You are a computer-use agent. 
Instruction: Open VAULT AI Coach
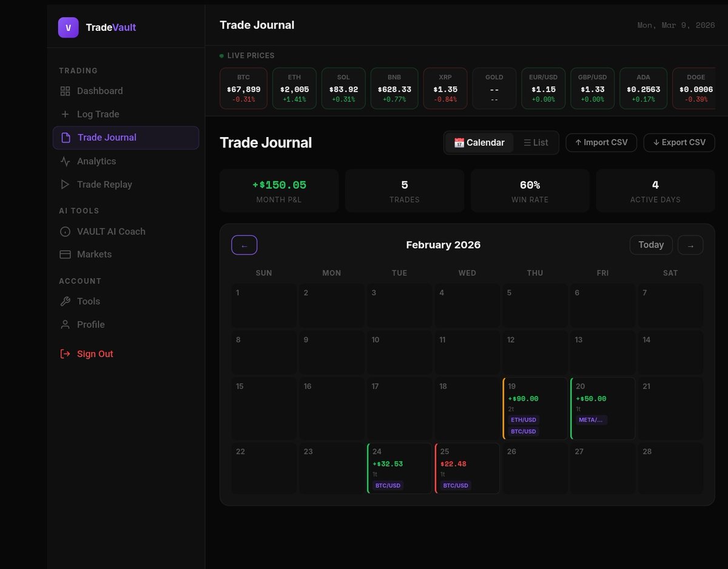126,232
